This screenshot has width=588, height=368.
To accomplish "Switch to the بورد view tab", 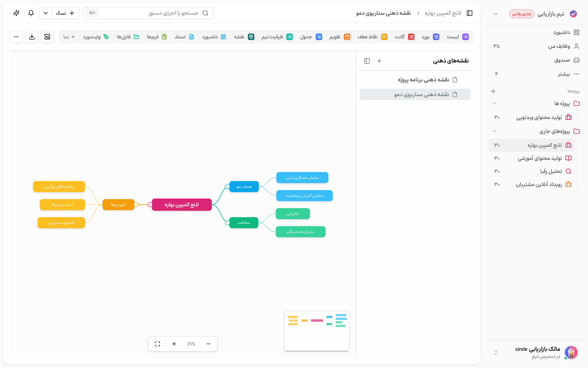I will point(430,37).
